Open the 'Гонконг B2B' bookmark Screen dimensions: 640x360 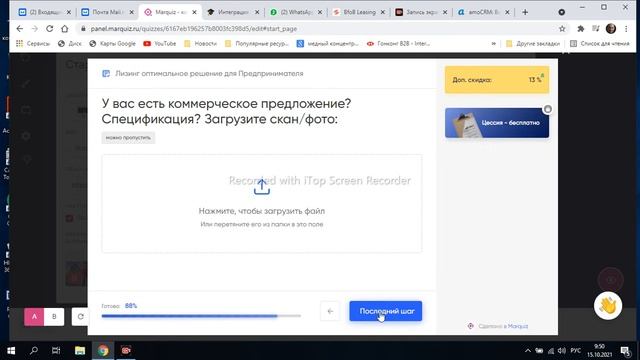pyautogui.click(x=398, y=43)
